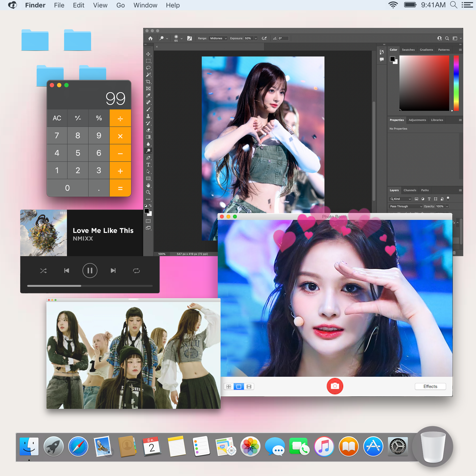Expand the Pass Through blend mode dropdown
The width and height of the screenshot is (476, 476).
406,206
